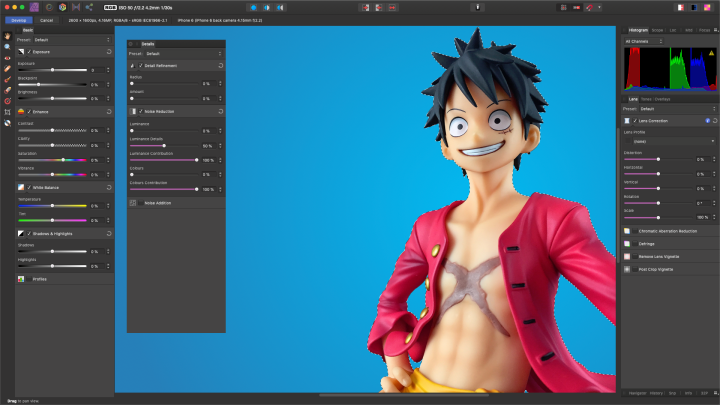Switch to the Tones tab

(x=646, y=99)
